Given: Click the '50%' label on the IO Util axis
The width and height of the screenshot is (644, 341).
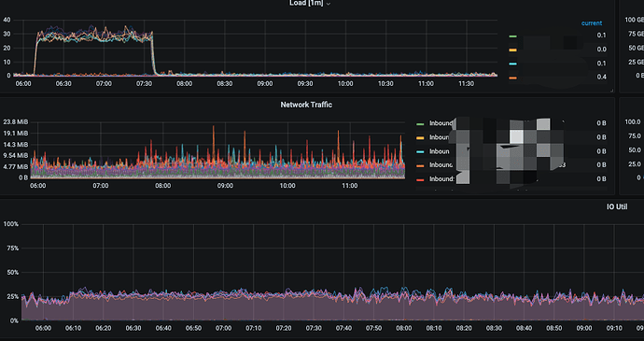Looking at the screenshot, I should point(13,272).
